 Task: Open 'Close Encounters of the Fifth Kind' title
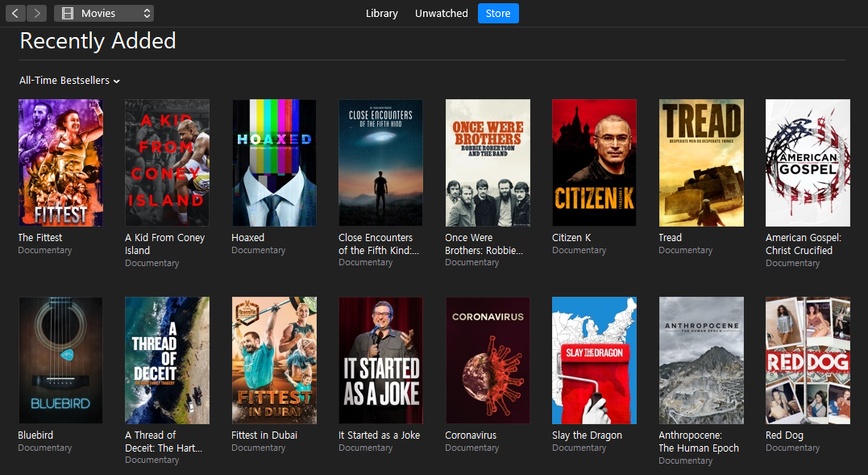tap(379, 244)
